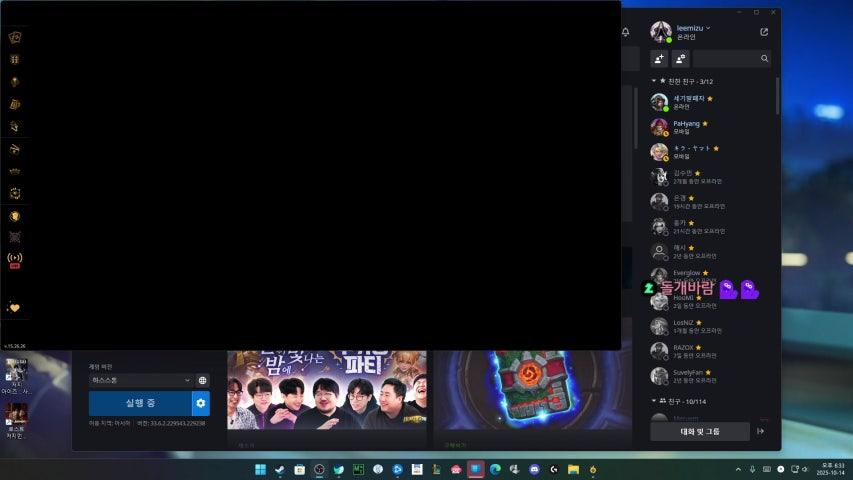Open the Battle.net notifications bell
The height and width of the screenshot is (480, 853).
pyautogui.click(x=626, y=32)
